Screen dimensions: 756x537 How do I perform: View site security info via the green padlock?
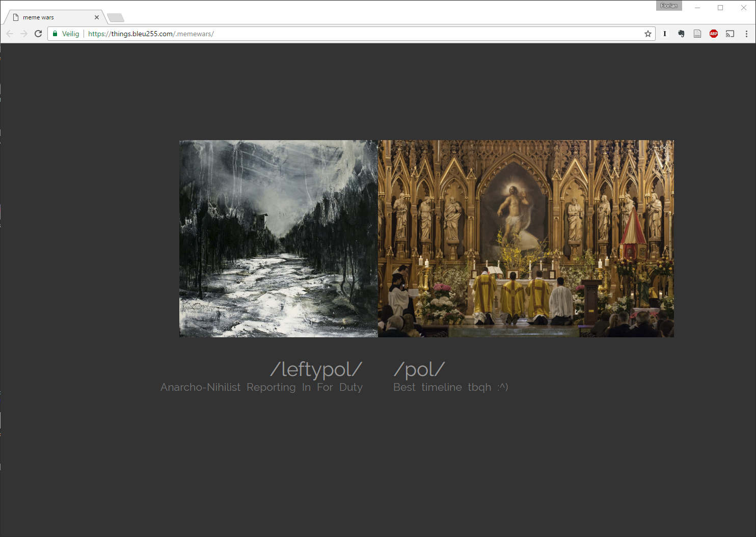[55, 34]
